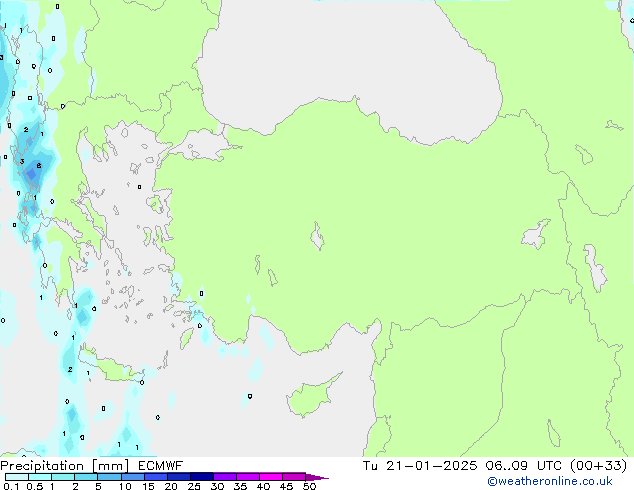Click Lake Tuz in central Turkey
This screenshot has width=634, height=490.
pyautogui.click(x=320, y=240)
